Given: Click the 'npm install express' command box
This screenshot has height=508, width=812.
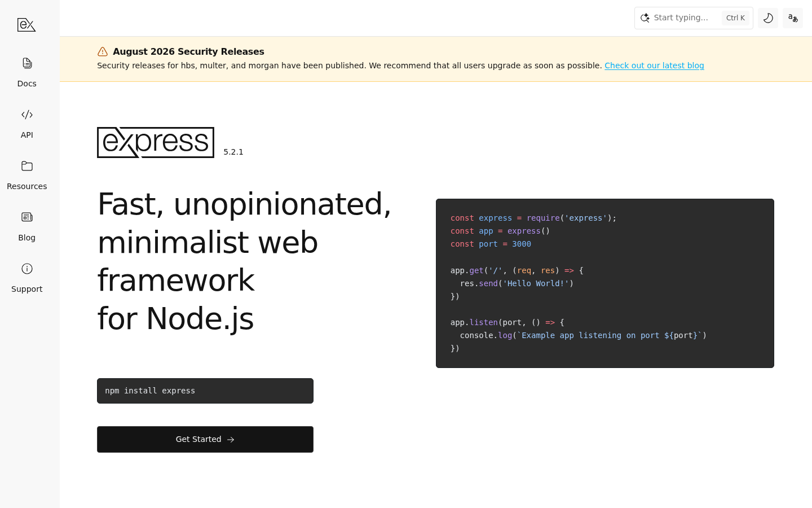Looking at the screenshot, I should (205, 391).
